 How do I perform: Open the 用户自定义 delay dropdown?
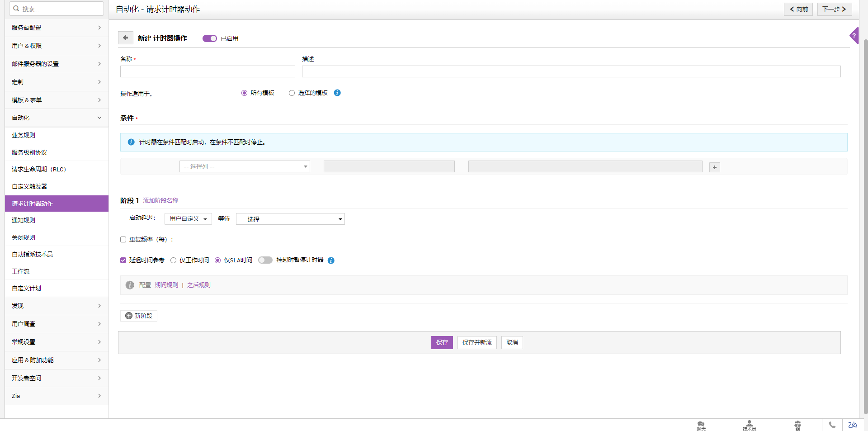click(188, 219)
